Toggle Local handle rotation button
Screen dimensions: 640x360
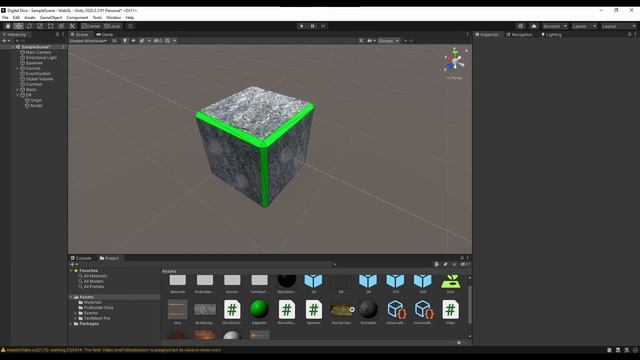[x=112, y=26]
